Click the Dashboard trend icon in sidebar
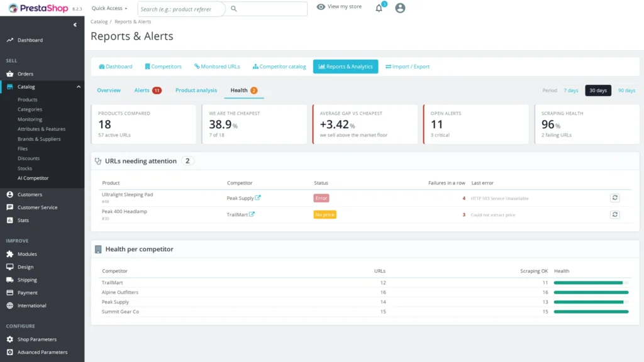 pos(10,40)
